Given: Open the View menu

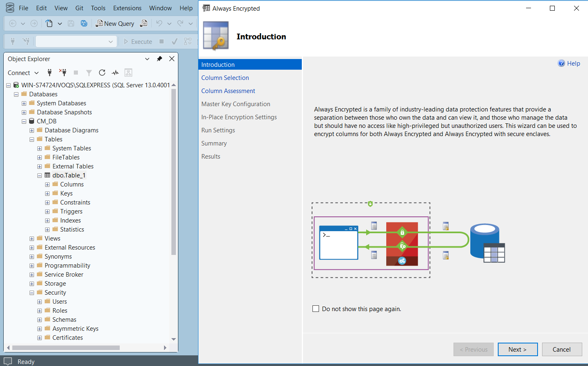Looking at the screenshot, I should (x=61, y=8).
